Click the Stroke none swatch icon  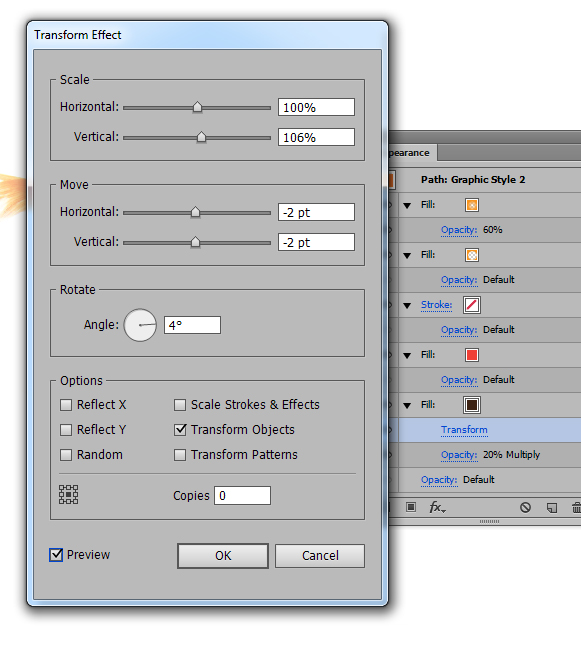coord(472,305)
